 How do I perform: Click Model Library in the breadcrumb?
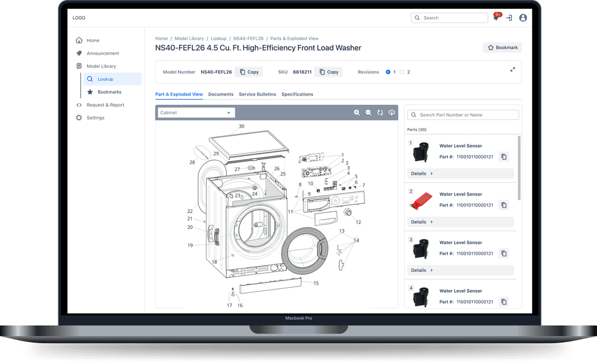click(189, 38)
